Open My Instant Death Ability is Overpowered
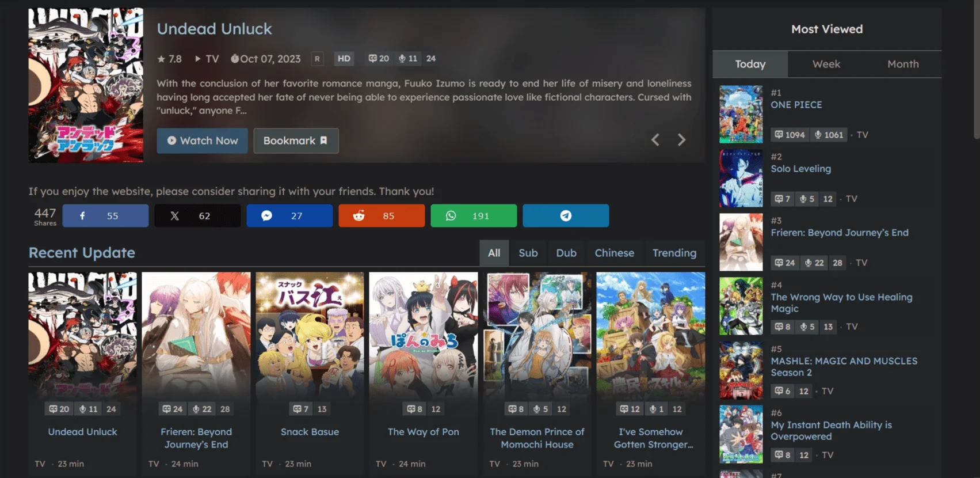This screenshot has height=478, width=980. 831,431
